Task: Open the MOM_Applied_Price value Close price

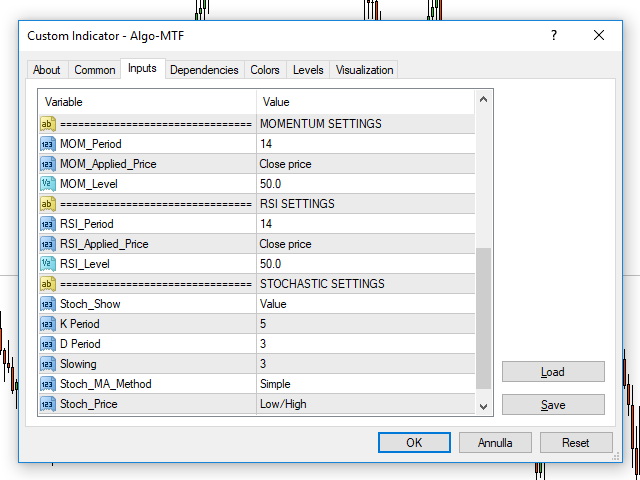Action: pos(364,164)
